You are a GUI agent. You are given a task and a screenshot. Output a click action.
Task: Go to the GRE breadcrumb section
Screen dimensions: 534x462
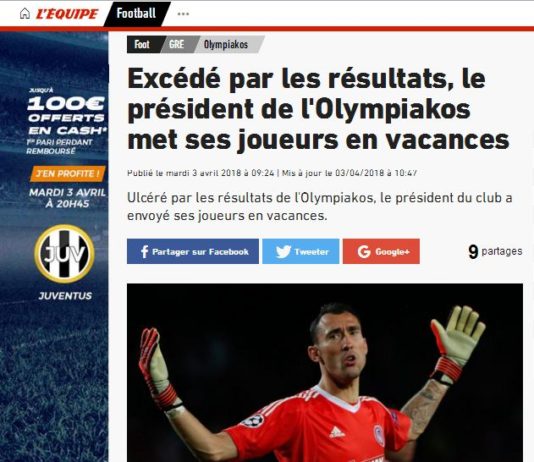pos(176,44)
